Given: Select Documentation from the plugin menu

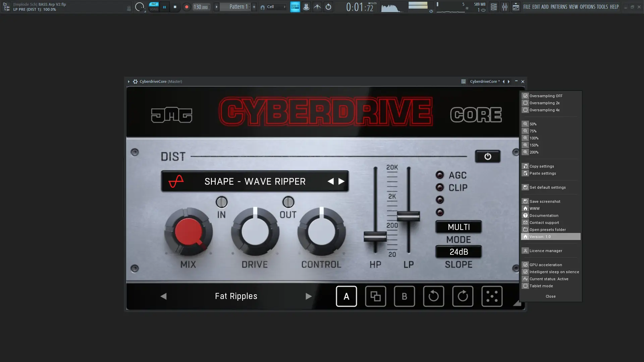Looking at the screenshot, I should click(543, 216).
